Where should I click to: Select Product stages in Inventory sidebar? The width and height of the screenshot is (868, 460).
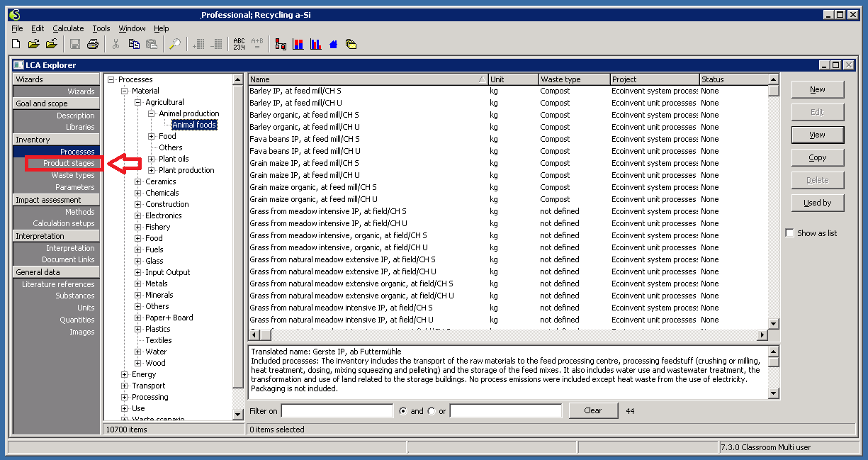pos(68,164)
